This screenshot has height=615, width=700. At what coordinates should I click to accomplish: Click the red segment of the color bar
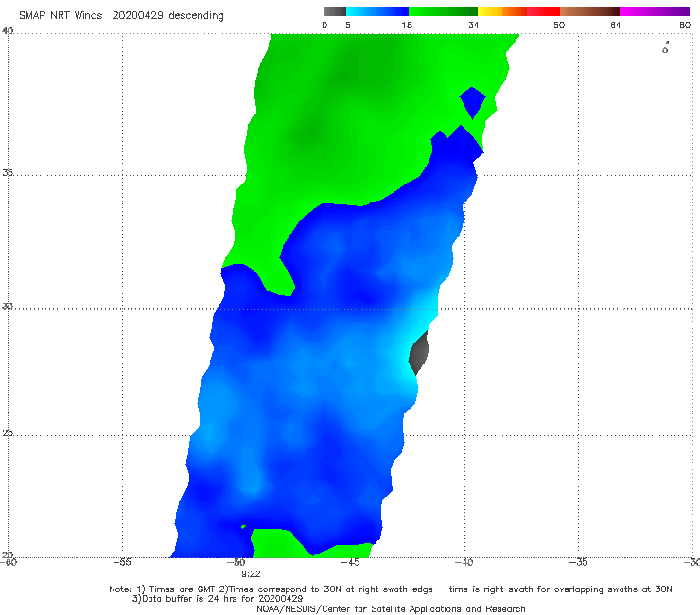coord(543,11)
